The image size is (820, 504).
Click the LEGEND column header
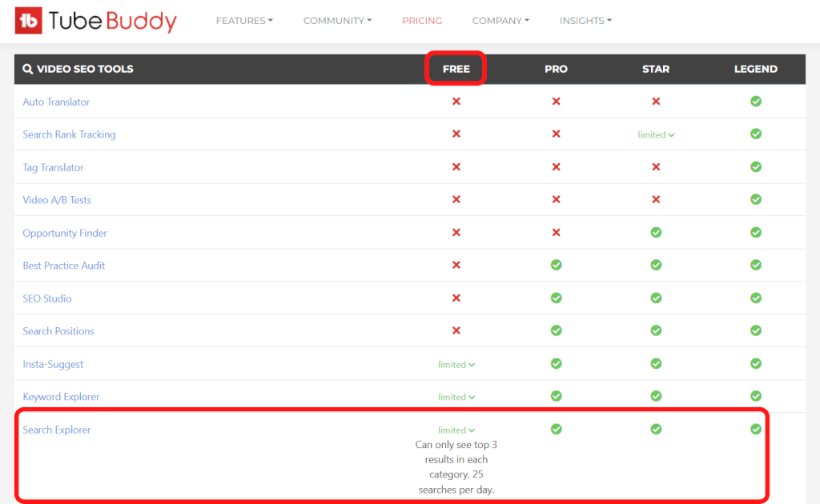click(x=756, y=69)
